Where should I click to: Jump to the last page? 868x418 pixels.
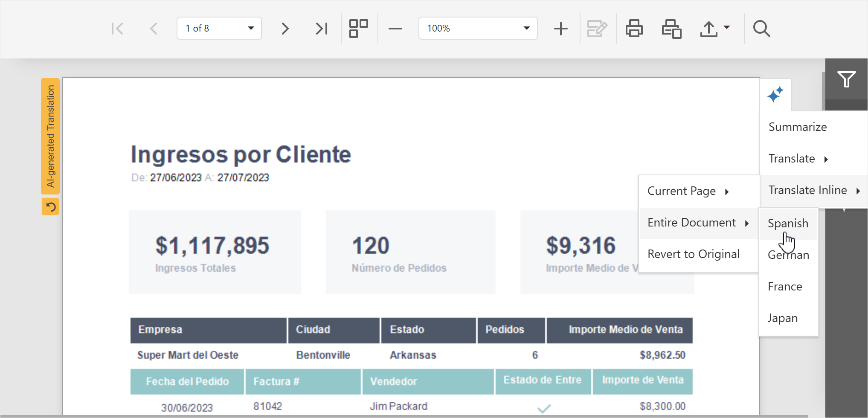pos(322,28)
